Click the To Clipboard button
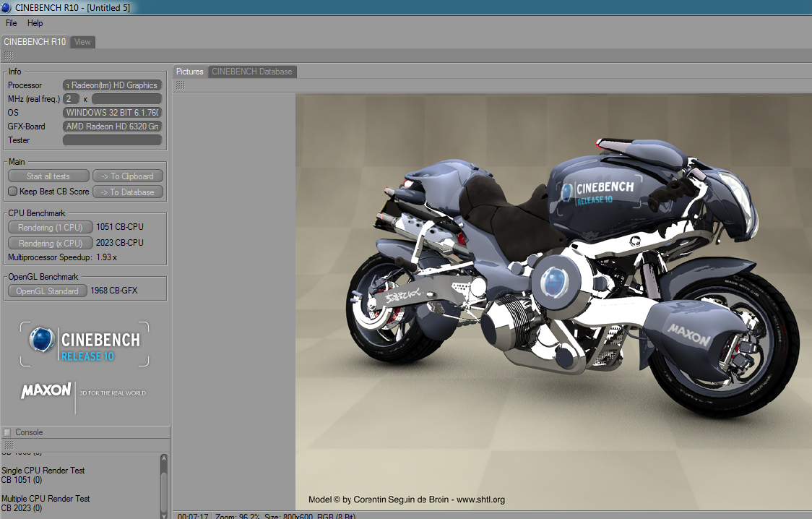Image resolution: width=812 pixels, height=519 pixels. pyautogui.click(x=127, y=176)
